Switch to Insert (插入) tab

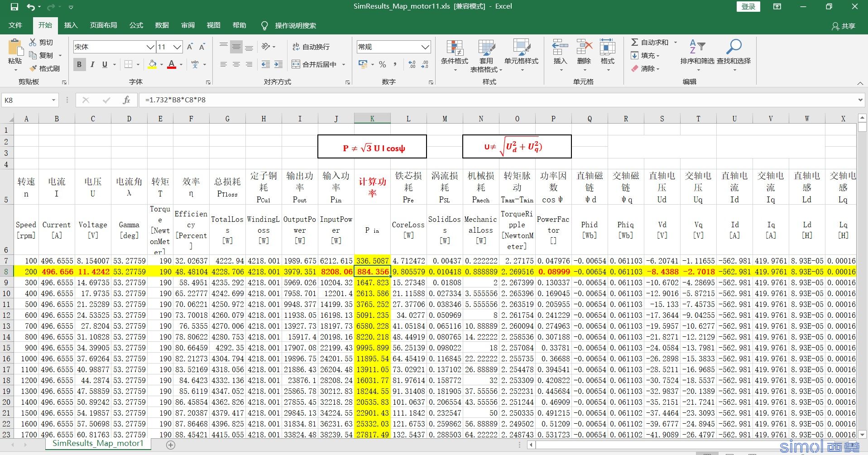pyautogui.click(x=71, y=25)
